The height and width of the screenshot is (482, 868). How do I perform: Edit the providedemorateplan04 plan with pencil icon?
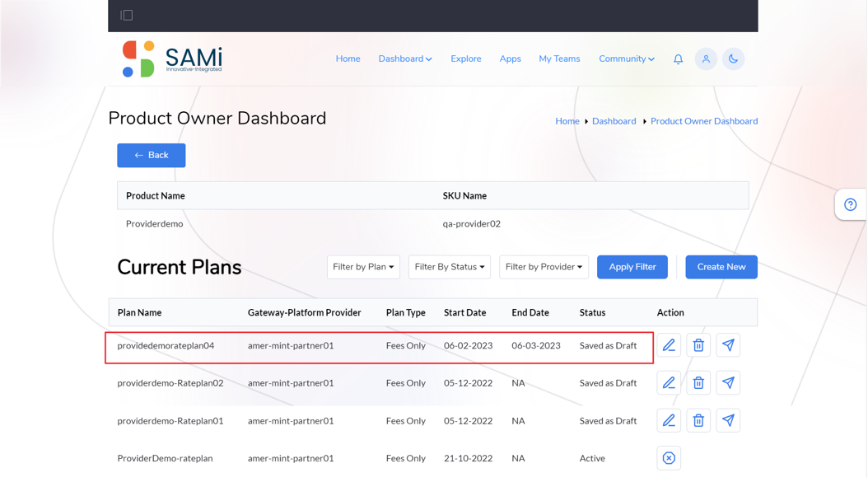click(x=669, y=345)
